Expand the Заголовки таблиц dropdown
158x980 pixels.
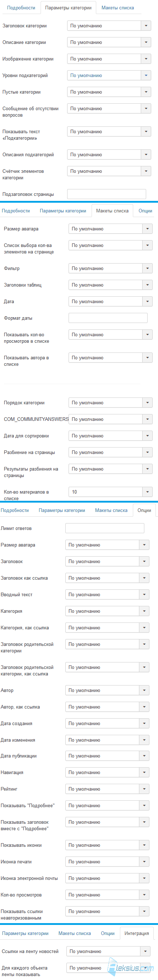pyautogui.click(x=111, y=285)
